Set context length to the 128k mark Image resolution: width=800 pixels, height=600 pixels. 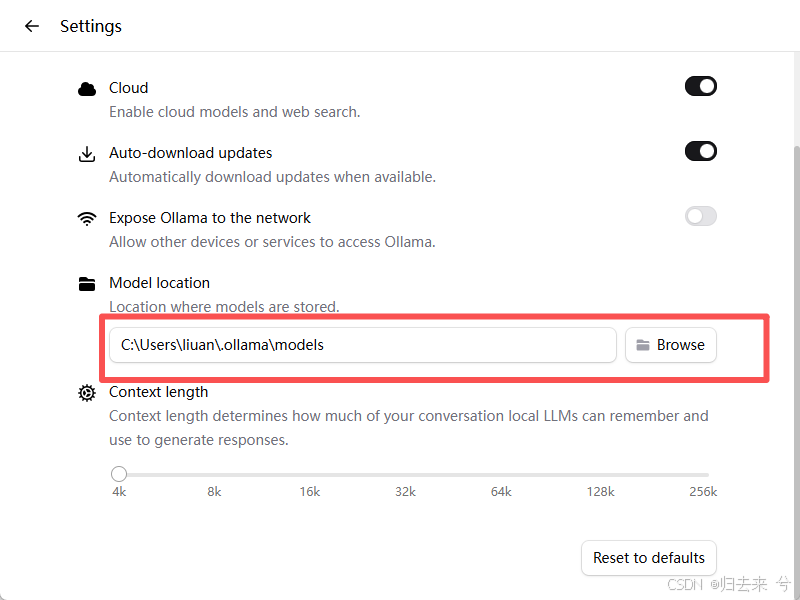pyautogui.click(x=601, y=475)
